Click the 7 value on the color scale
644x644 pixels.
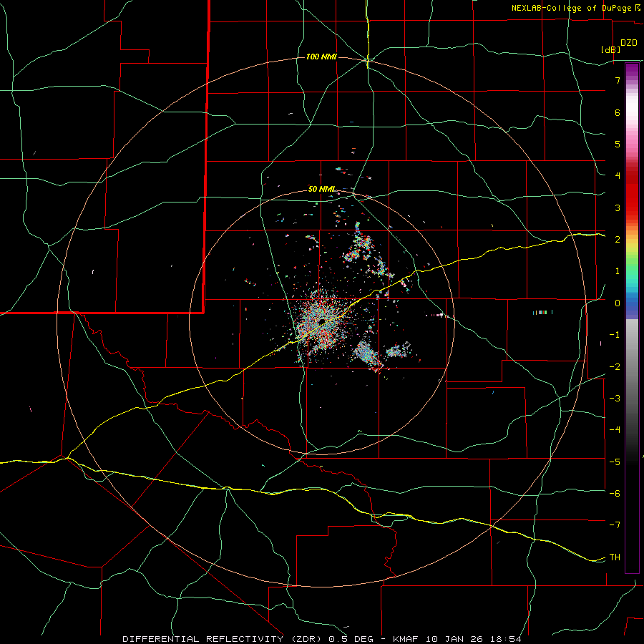coord(618,80)
